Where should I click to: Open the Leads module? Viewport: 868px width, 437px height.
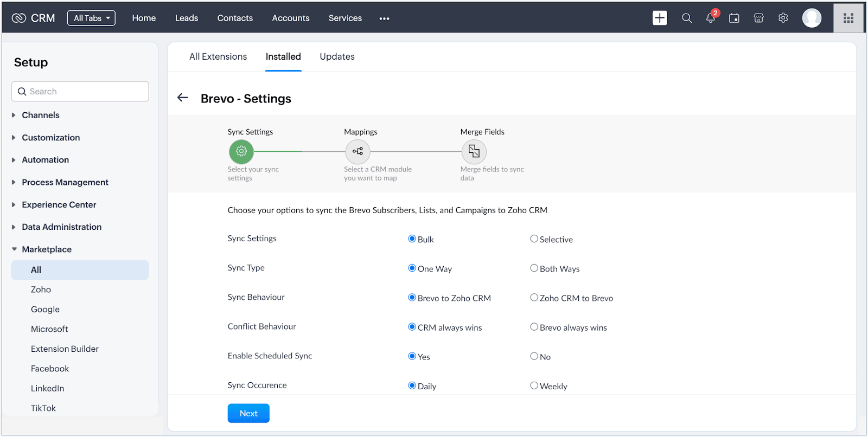coord(187,18)
